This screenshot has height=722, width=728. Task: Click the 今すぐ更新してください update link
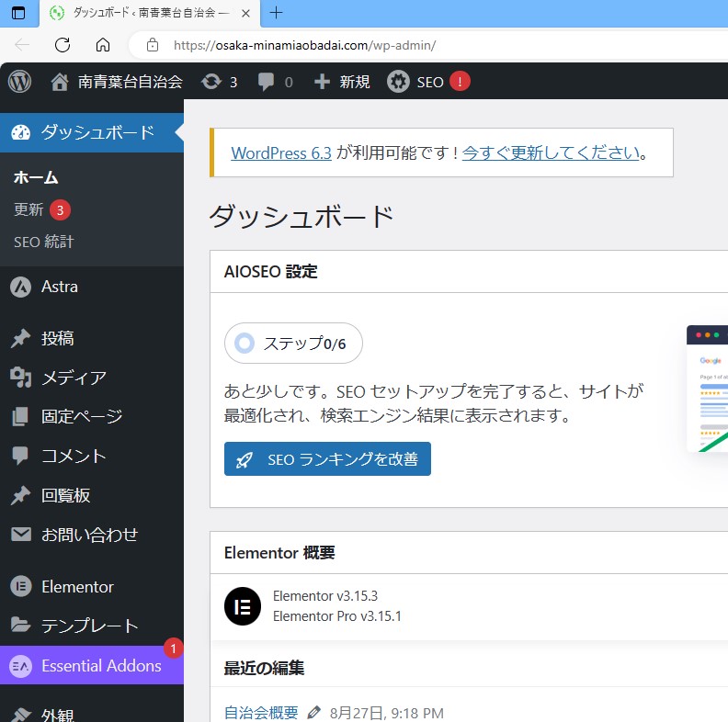coord(550,152)
